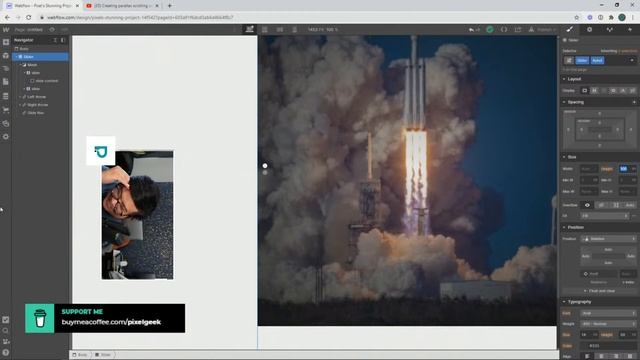Open the Symbols panel in left sidebar
Image resolution: width=640 pixels, height=360 pixels.
(x=6, y=56)
